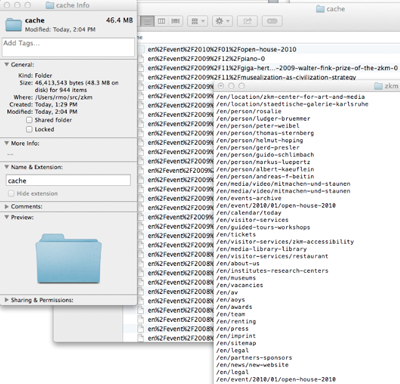Toggle the Shared folder checkbox

click(x=29, y=120)
